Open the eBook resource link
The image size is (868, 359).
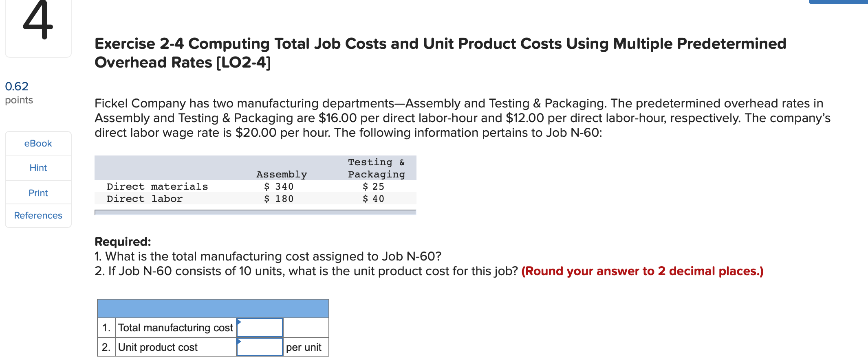tap(38, 143)
